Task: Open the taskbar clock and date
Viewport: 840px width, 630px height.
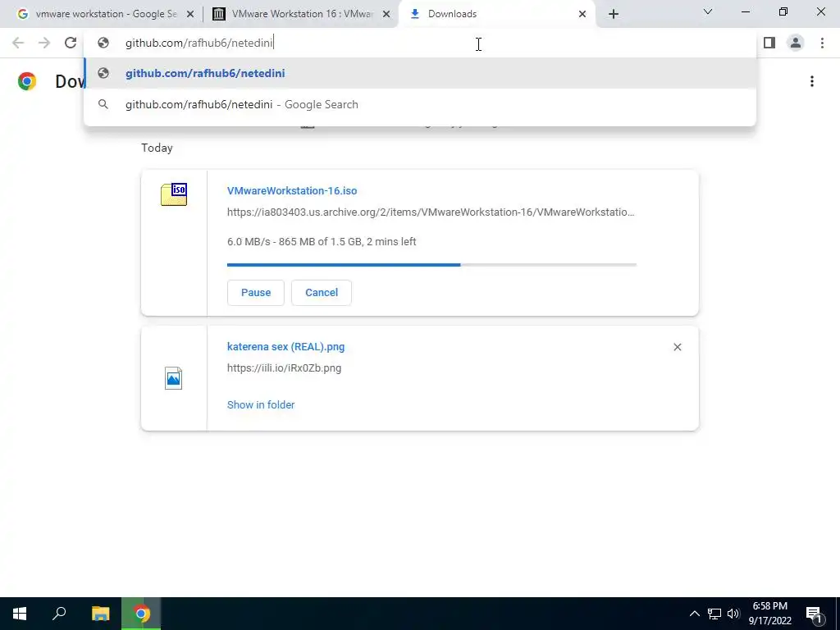Action: coord(769,614)
